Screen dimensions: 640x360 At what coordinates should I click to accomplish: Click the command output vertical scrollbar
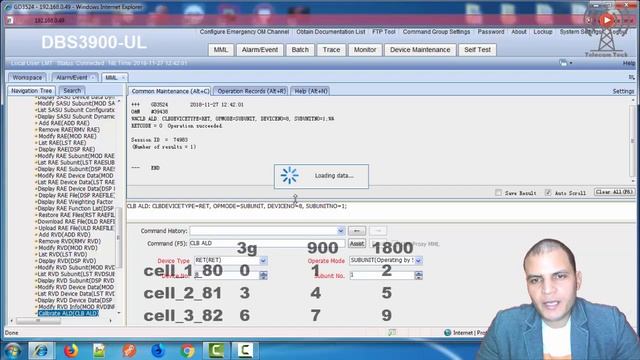pos(633,141)
